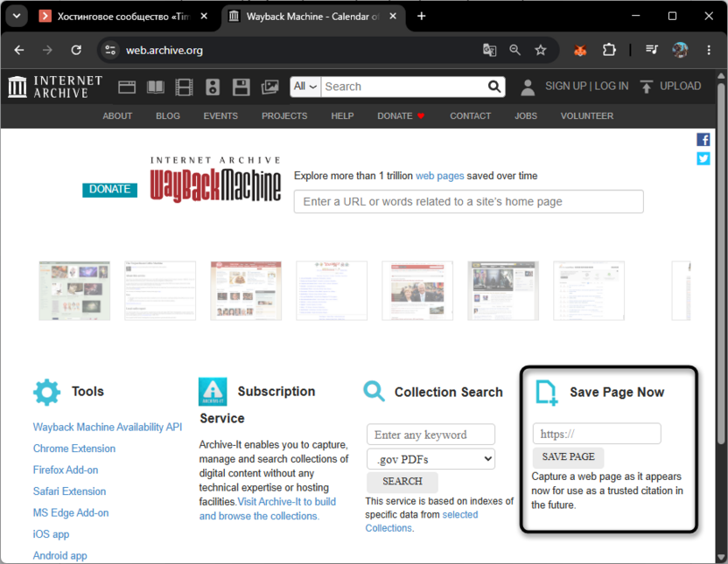This screenshot has height=564, width=728.
Task: Open the CONTACT menu item
Action: [x=470, y=116]
